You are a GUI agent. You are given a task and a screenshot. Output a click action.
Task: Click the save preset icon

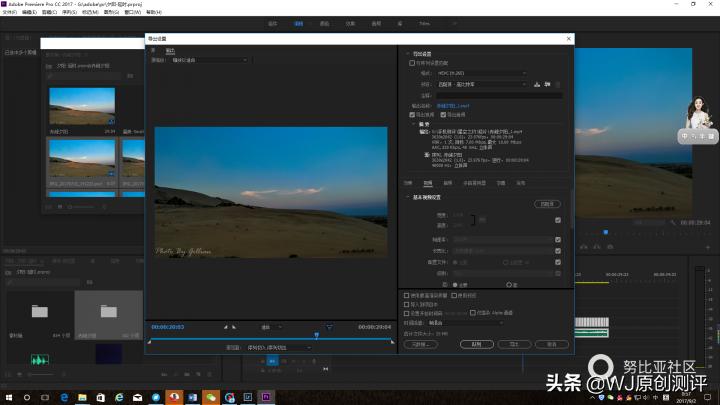tap(538, 84)
